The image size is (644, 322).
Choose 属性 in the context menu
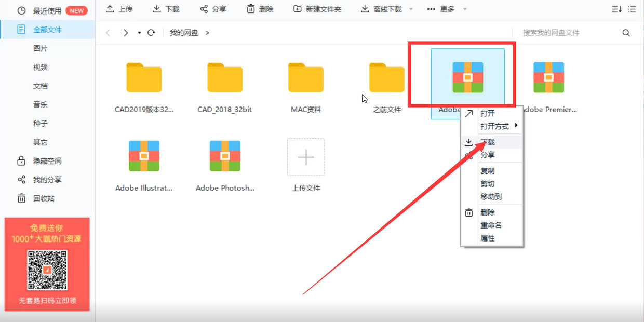[491, 238]
